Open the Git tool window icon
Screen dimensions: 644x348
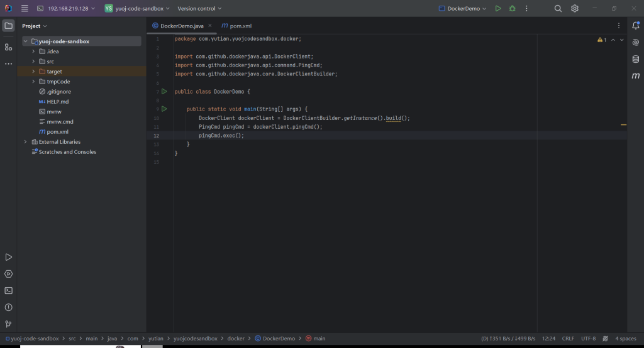pos(8,324)
